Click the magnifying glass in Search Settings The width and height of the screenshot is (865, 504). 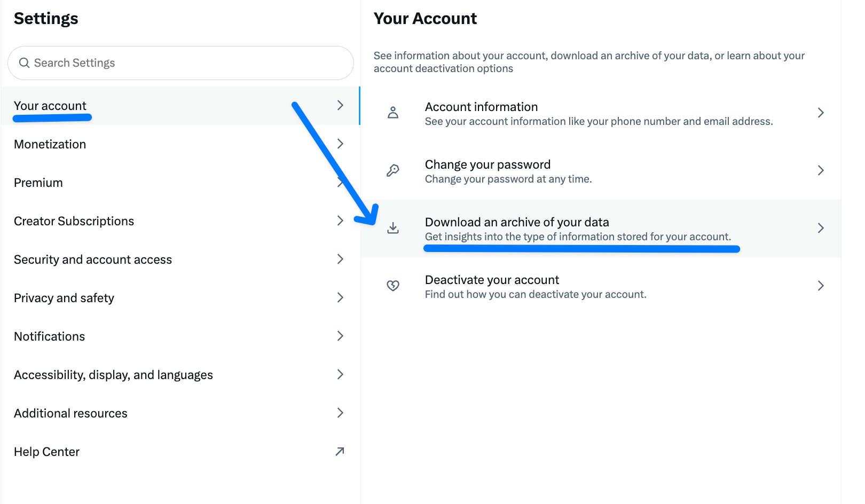(x=24, y=62)
